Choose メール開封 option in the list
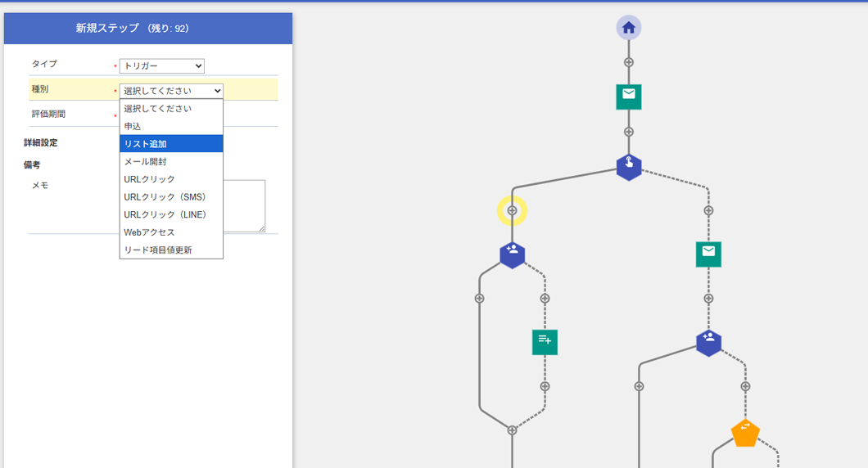Image resolution: width=868 pixels, height=468 pixels. (170, 162)
